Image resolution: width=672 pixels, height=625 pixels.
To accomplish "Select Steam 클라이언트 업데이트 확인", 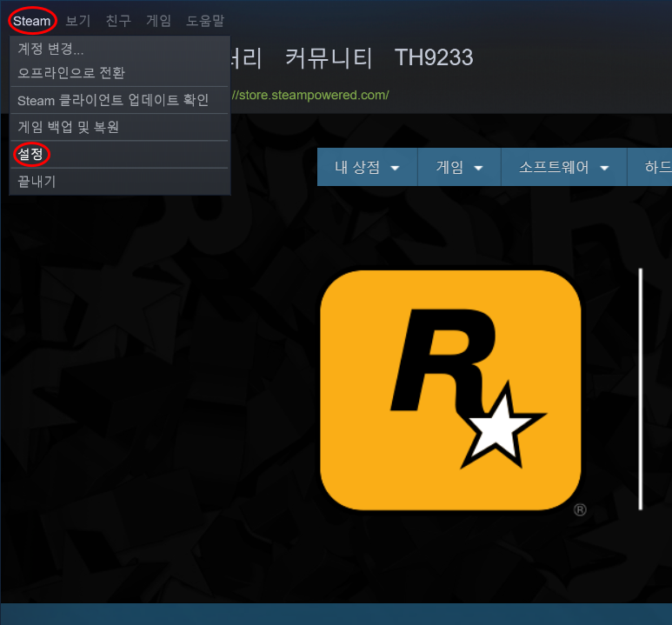I will tap(120, 100).
